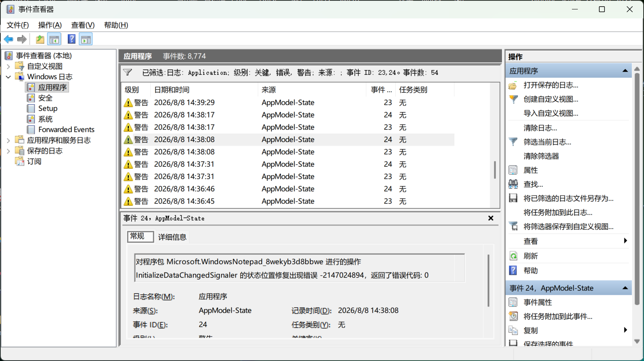Click the 刷新 refresh icon
Image resolution: width=644 pixels, height=361 pixels.
[x=513, y=256]
